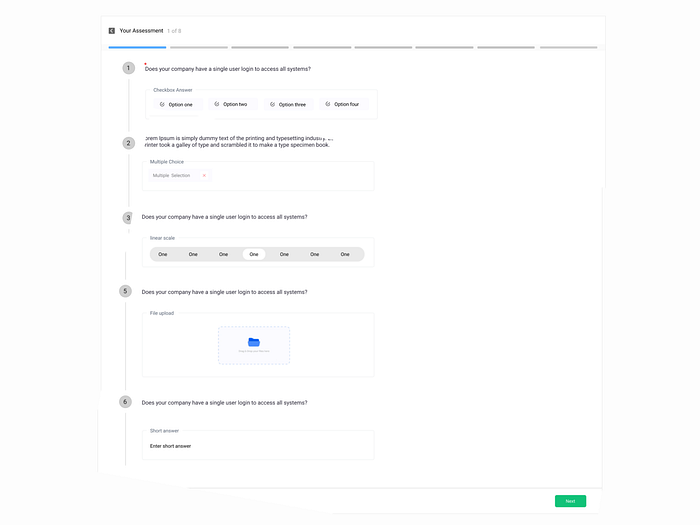The width and height of the screenshot is (700, 525).
Task: Select the highlighted fourth One on scale
Action: pyautogui.click(x=254, y=254)
